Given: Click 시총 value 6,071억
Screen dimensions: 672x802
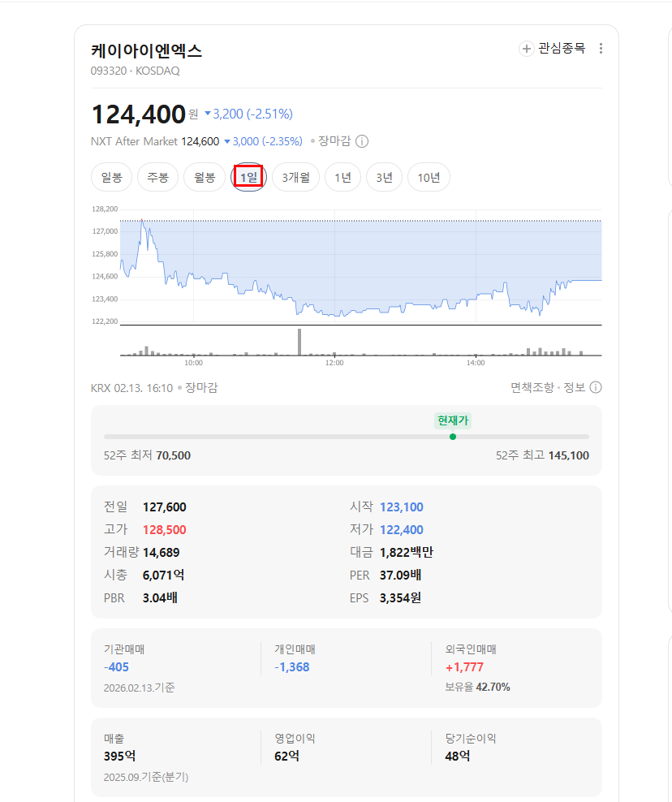Looking at the screenshot, I should point(164,576).
